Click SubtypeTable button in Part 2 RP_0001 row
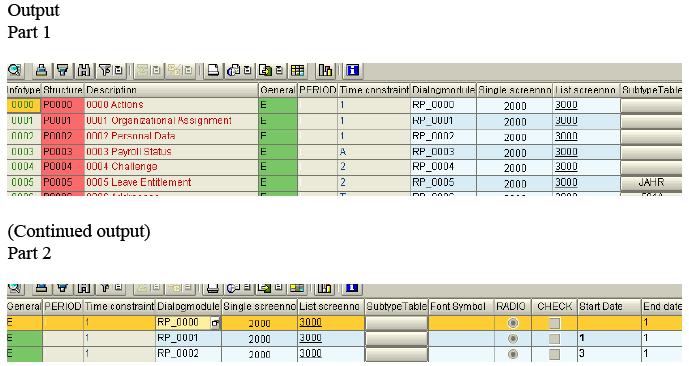The image size is (689, 366). click(x=396, y=338)
